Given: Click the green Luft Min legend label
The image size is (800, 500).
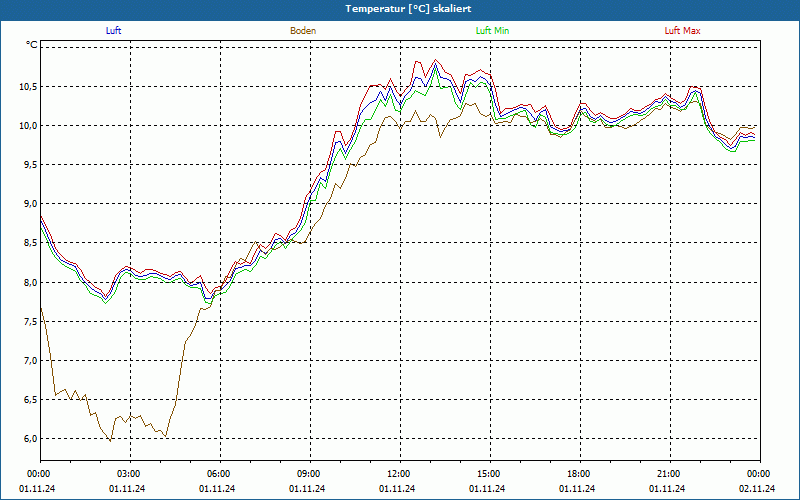Looking at the screenshot, I should coord(492,31).
